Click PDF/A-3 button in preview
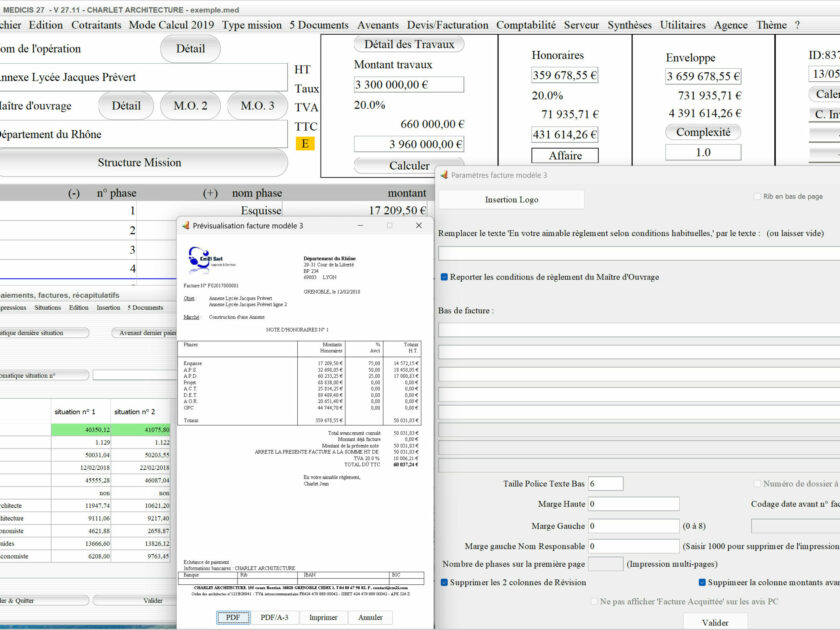This screenshot has height=630, width=840. pyautogui.click(x=274, y=618)
